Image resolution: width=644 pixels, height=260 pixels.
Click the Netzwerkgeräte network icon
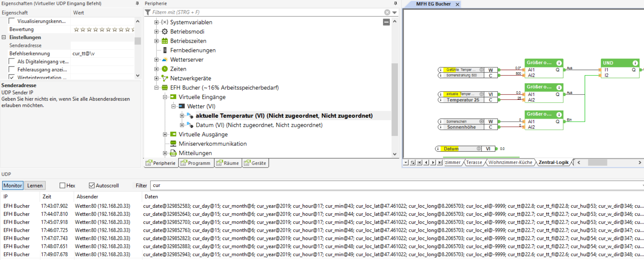click(165, 78)
